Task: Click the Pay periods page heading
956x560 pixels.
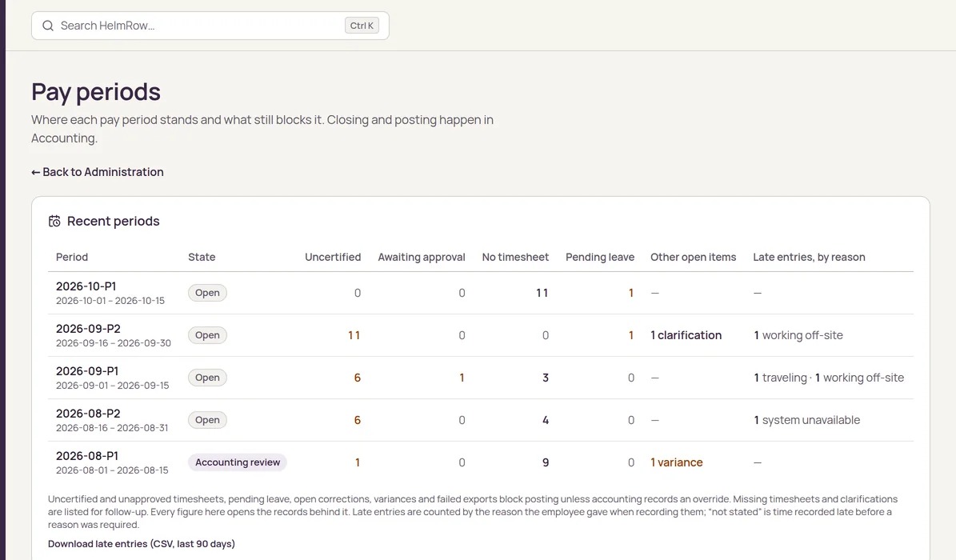Action: pyautogui.click(x=96, y=91)
